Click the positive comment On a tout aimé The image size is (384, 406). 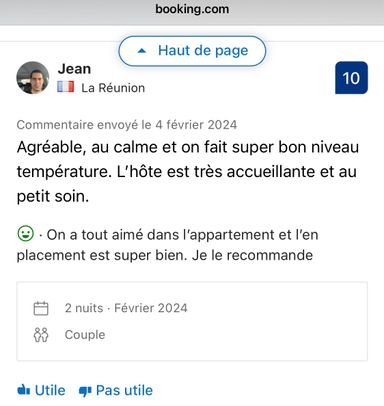167,245
